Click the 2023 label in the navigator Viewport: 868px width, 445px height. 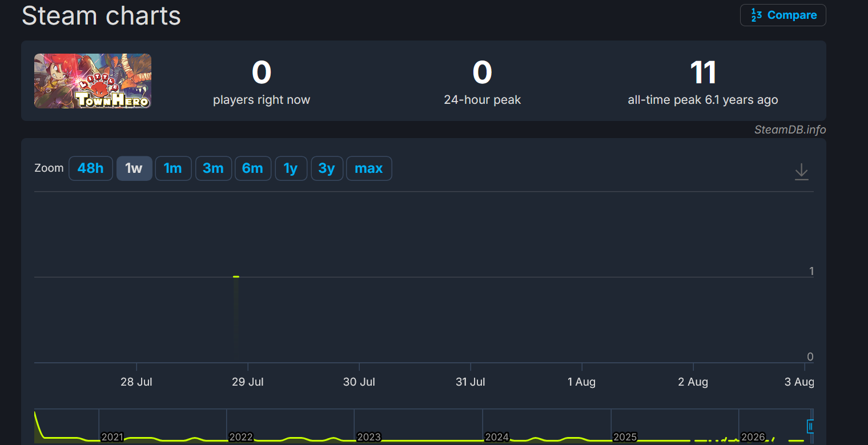click(x=369, y=437)
